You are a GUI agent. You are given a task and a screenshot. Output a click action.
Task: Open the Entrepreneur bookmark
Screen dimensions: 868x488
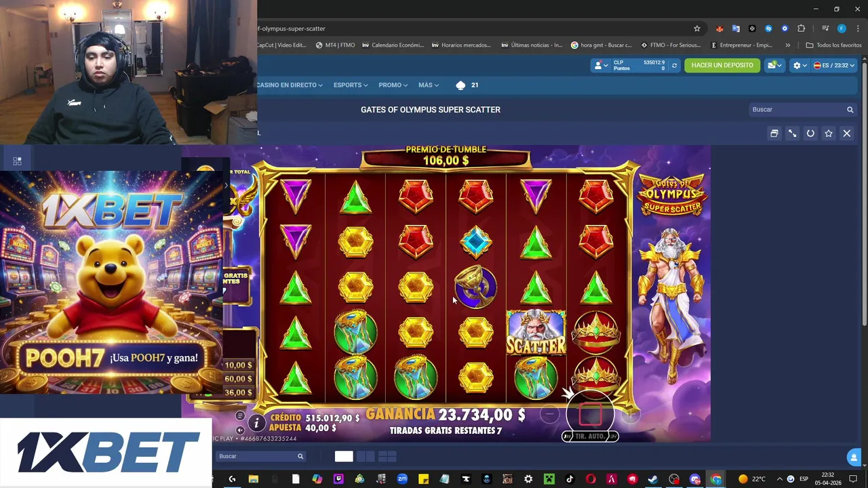tap(742, 45)
